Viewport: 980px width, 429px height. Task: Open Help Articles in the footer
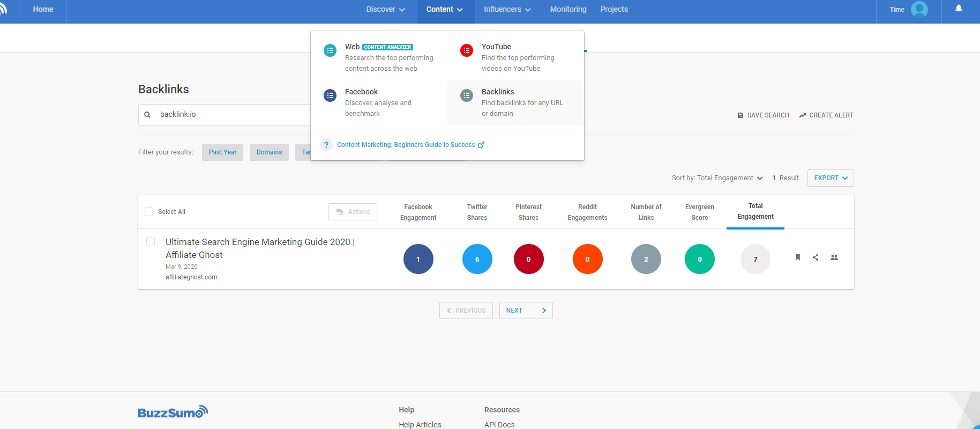[x=420, y=425]
